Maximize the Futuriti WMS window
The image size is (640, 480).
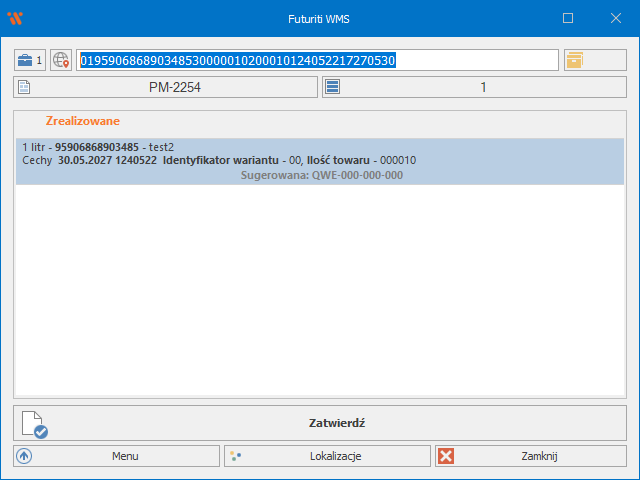568,18
